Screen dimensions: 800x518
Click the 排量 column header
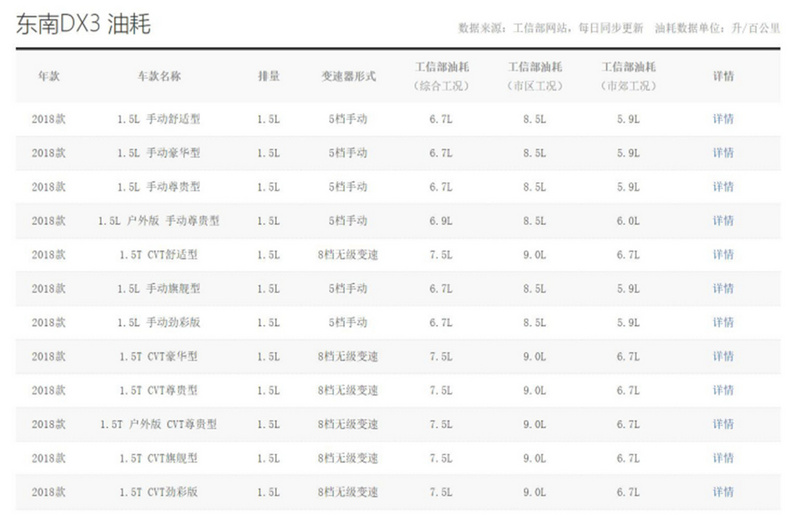[269, 76]
